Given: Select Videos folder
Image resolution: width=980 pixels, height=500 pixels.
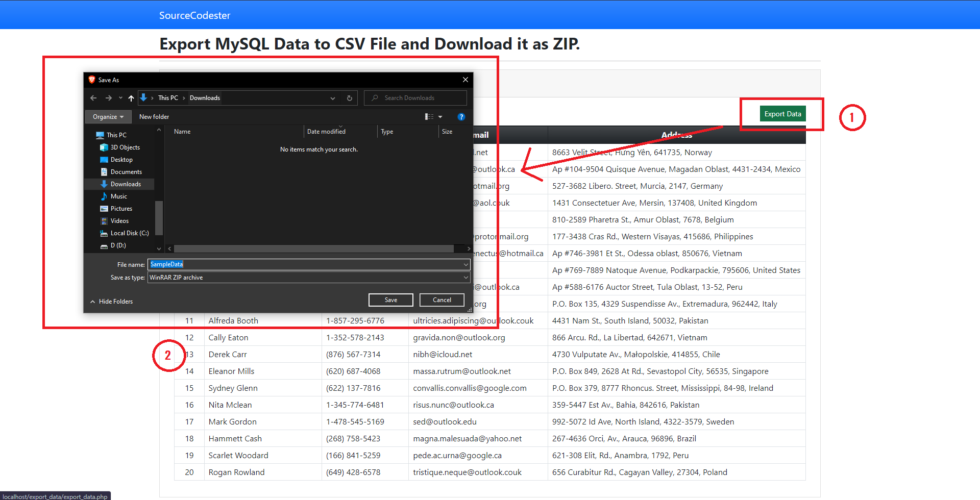Looking at the screenshot, I should tap(119, 221).
